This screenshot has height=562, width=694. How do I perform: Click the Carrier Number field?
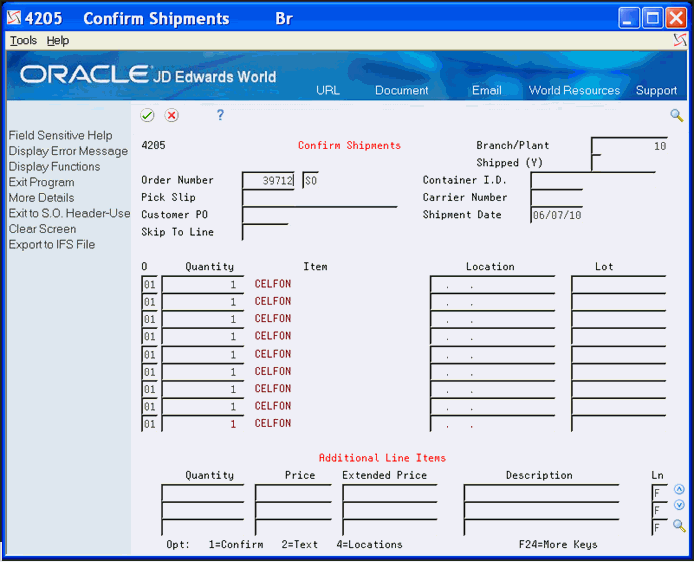tap(557, 198)
